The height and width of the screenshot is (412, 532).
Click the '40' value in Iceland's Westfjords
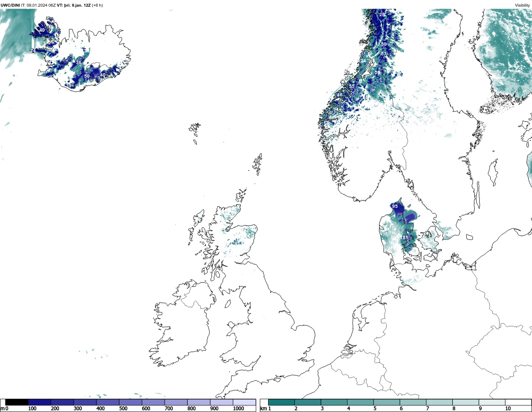coord(42,30)
